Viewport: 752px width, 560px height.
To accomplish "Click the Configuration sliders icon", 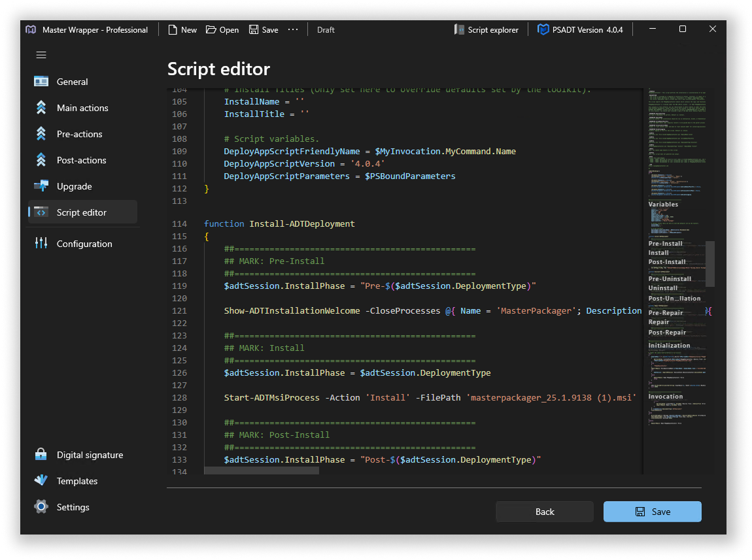I will [41, 244].
